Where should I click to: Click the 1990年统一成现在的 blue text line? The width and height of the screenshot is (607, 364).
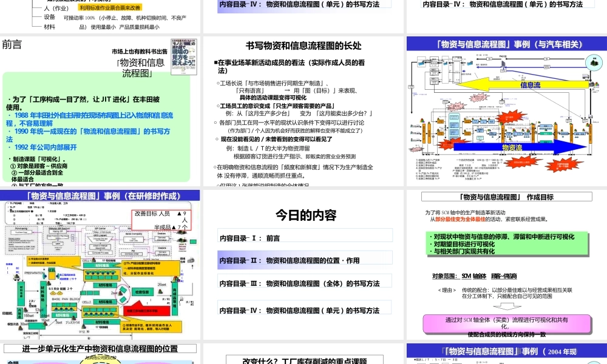[88, 135]
